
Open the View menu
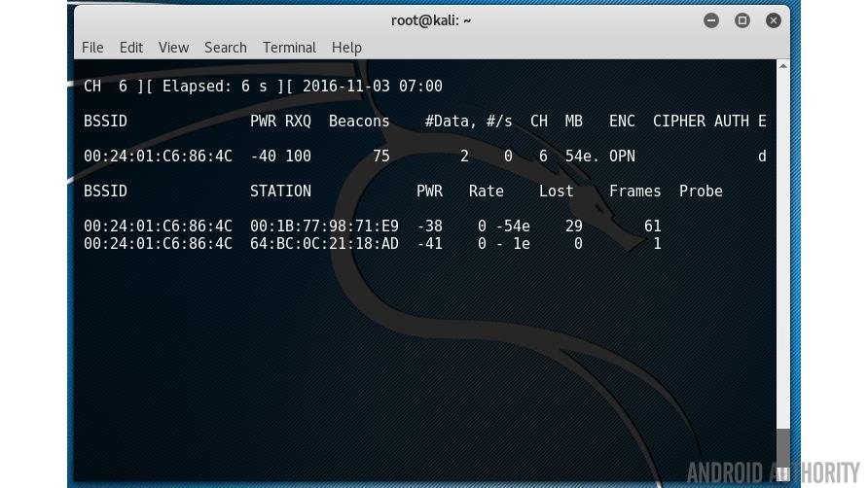(x=173, y=47)
